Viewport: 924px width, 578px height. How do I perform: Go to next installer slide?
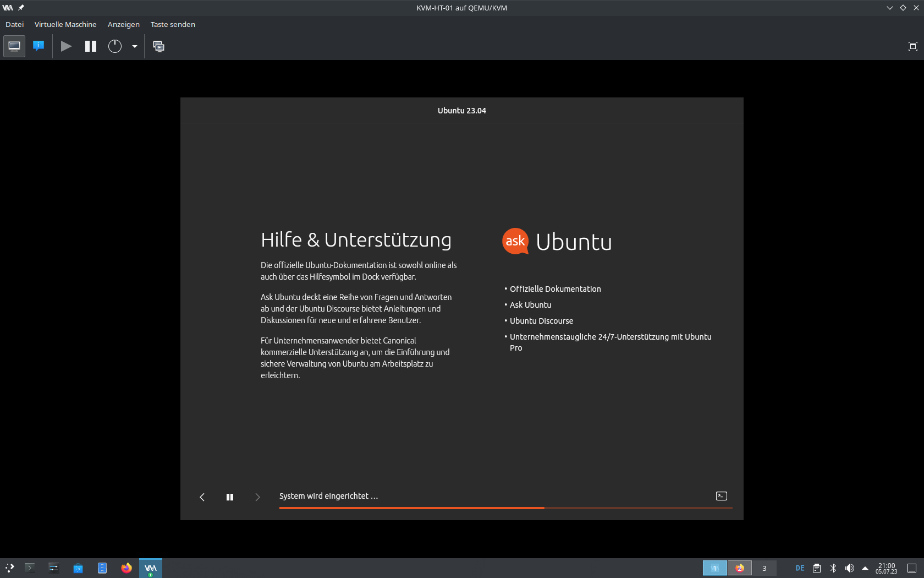257,497
